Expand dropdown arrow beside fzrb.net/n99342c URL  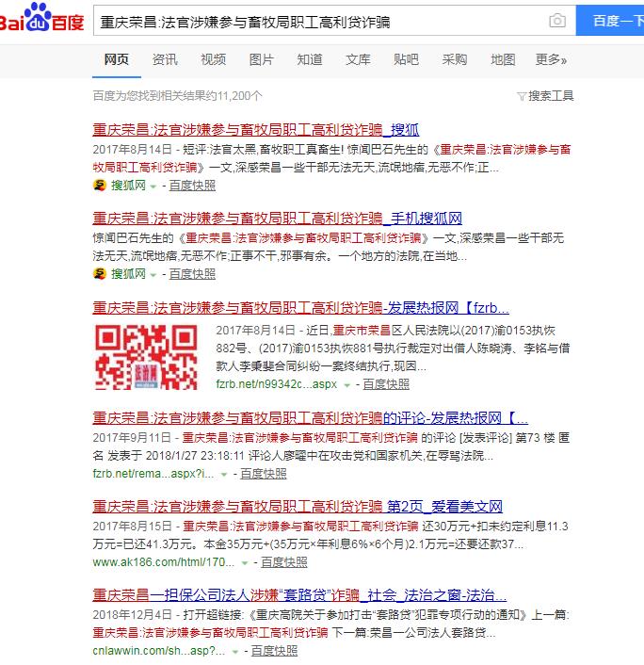click(347, 384)
